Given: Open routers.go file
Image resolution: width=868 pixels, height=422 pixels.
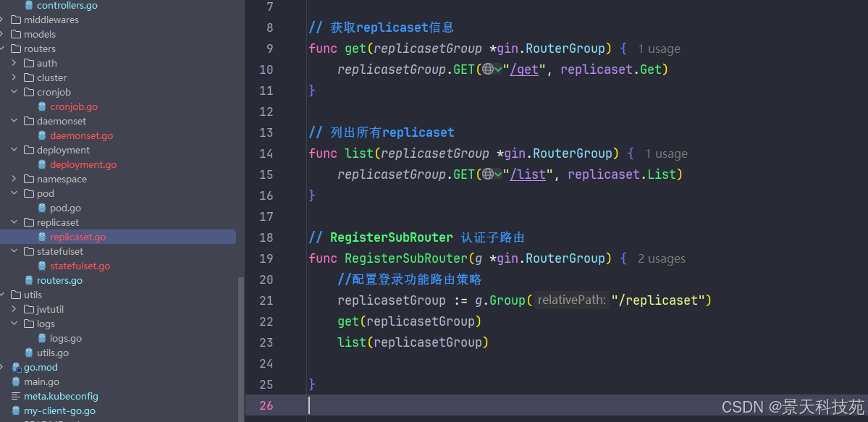Looking at the screenshot, I should (59, 280).
